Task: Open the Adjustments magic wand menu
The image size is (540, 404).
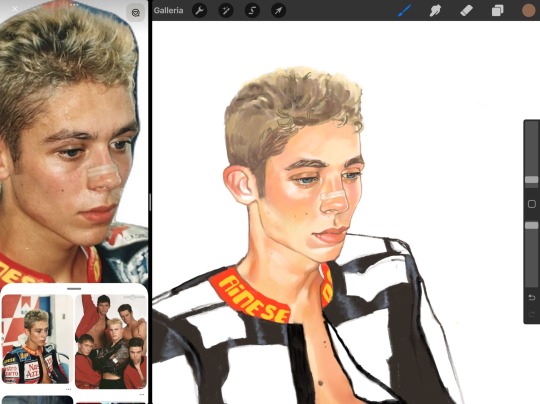Action: [x=226, y=11]
